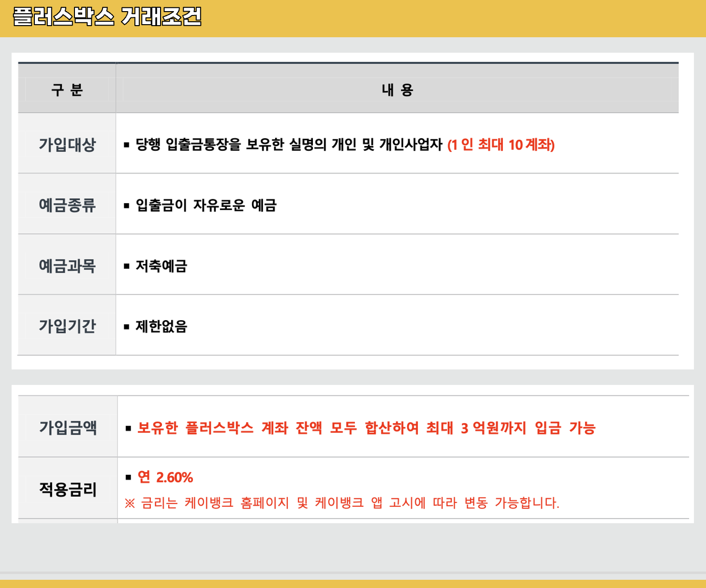Click the interest rate '연 2.60%'
Screen dimensions: 706x588
[x=165, y=477]
